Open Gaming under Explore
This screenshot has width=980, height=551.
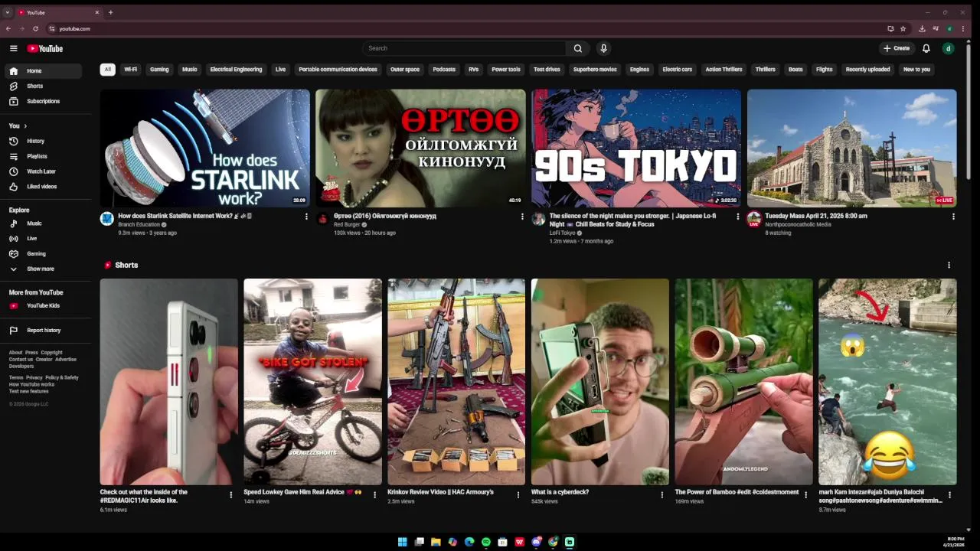(43, 253)
